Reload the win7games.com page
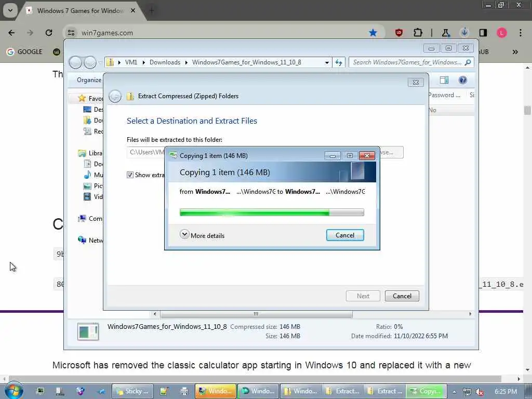Screen dimensions: 532x399 (49, 33)
